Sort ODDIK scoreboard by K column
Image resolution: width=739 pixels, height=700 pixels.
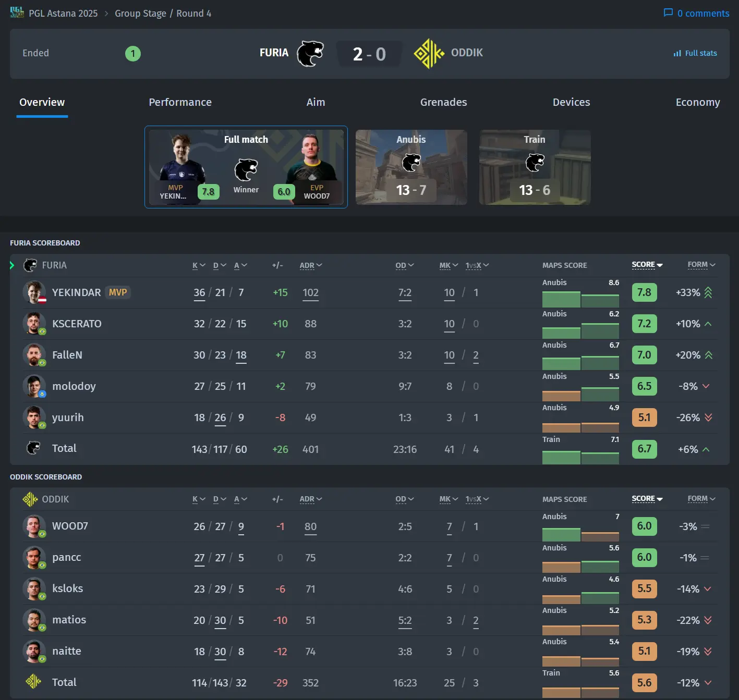coord(199,499)
